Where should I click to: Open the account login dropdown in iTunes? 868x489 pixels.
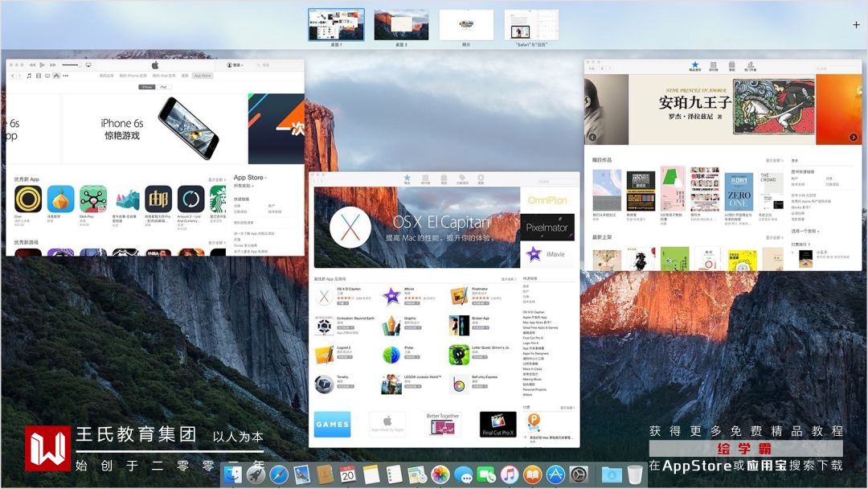tap(235, 65)
